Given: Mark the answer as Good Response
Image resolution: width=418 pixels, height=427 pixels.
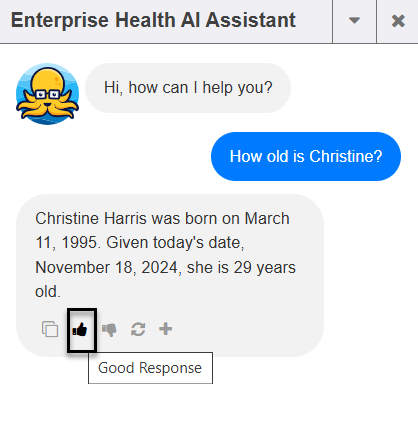Looking at the screenshot, I should point(82,330).
